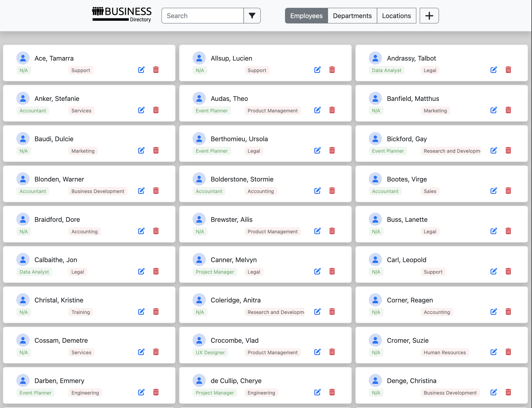Remove Bolderstone, Stormie using the trash icon

click(x=332, y=191)
